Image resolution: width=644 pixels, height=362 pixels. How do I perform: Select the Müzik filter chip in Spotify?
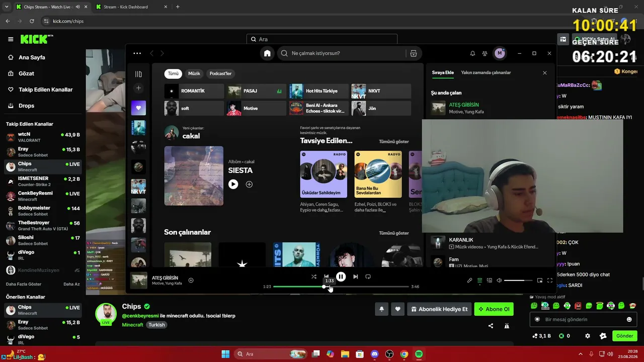(x=194, y=73)
